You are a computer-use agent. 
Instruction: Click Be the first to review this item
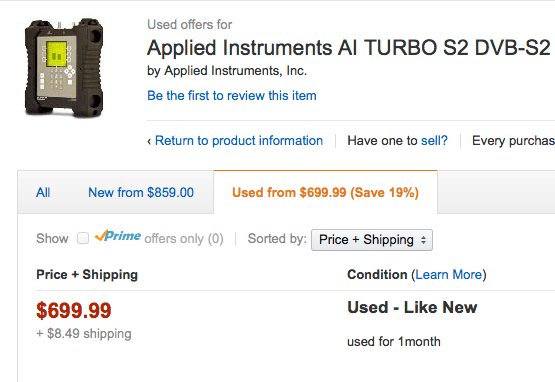[232, 96]
